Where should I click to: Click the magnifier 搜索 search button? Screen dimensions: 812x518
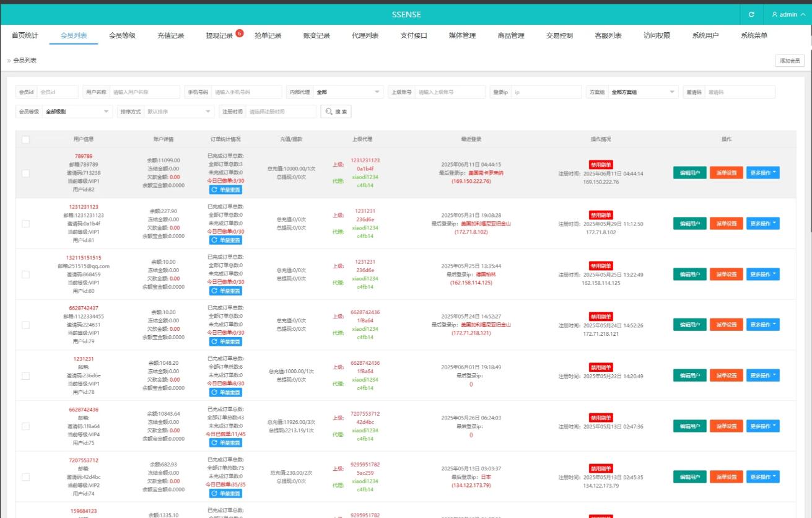(336, 112)
